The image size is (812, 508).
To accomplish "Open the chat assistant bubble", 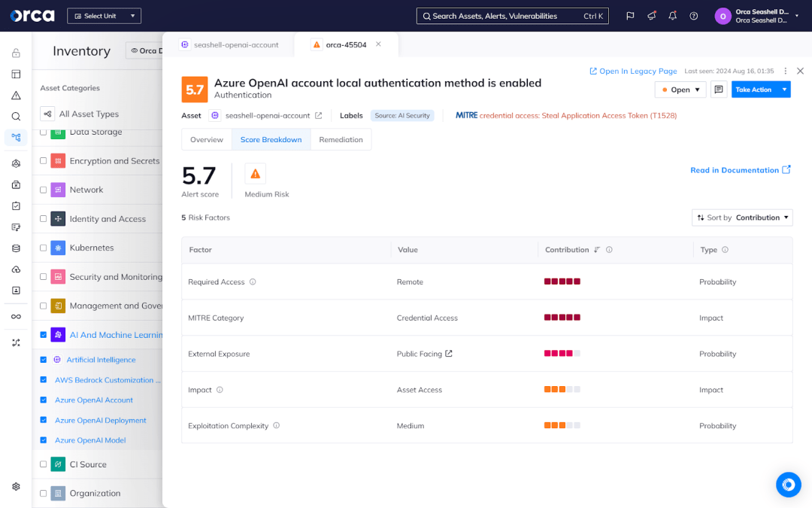I will [789, 485].
